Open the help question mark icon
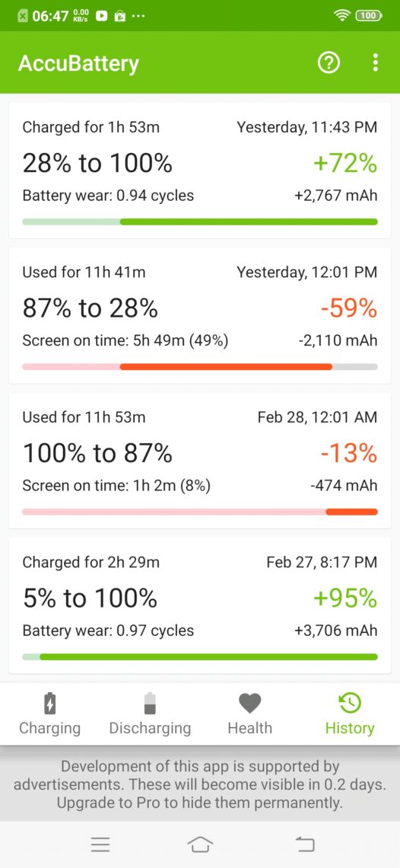This screenshot has width=400, height=868. (x=329, y=63)
